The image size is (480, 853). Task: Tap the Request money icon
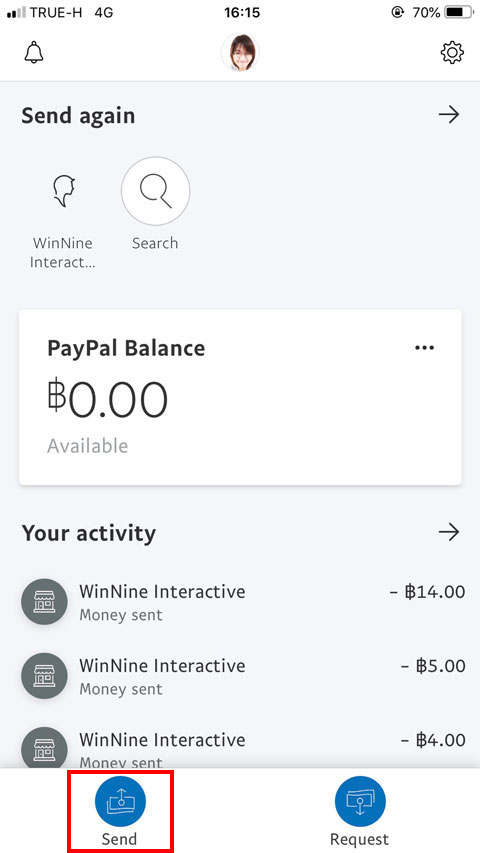(x=360, y=801)
